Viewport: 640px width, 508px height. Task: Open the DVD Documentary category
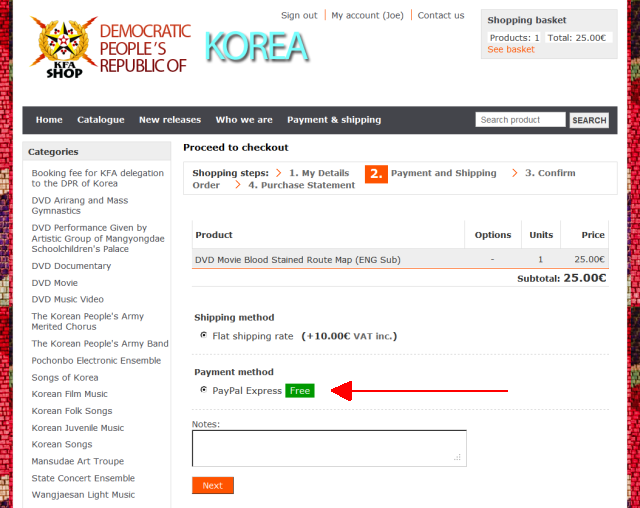71,266
